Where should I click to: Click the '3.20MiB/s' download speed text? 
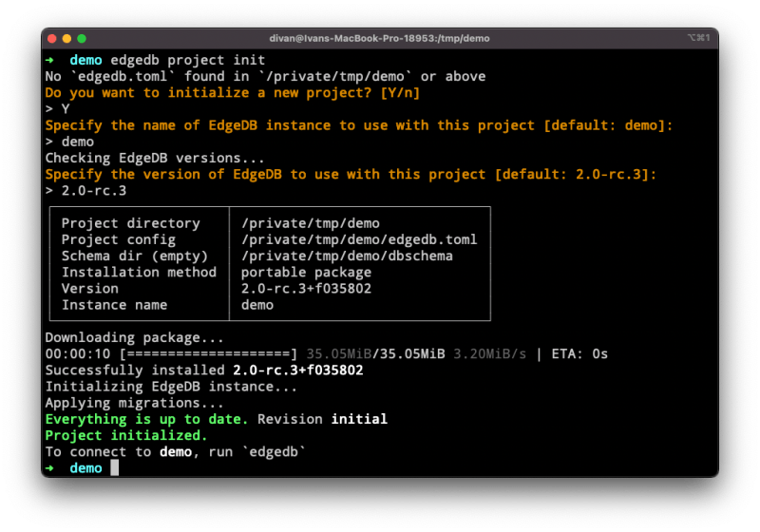click(x=489, y=354)
